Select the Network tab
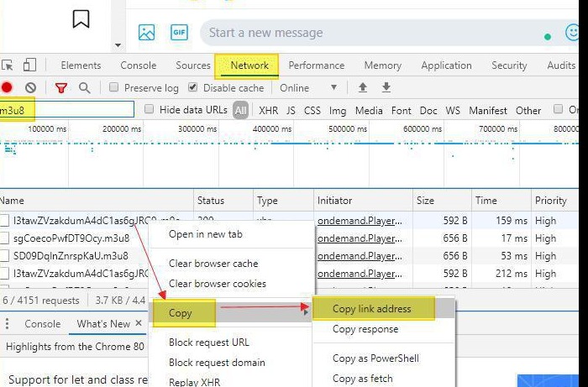 click(x=249, y=65)
